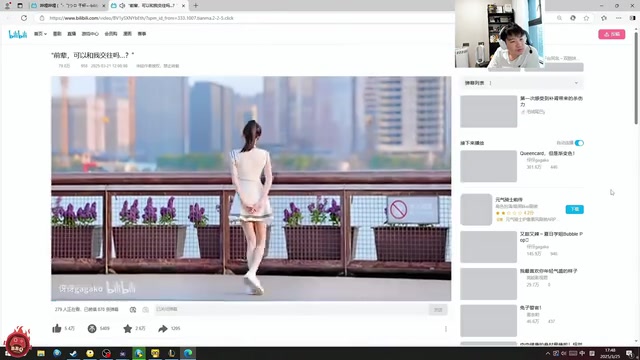Viewport: 640px width, 360px height.
Task: Open Steam from the taskbar
Action: 73,353
